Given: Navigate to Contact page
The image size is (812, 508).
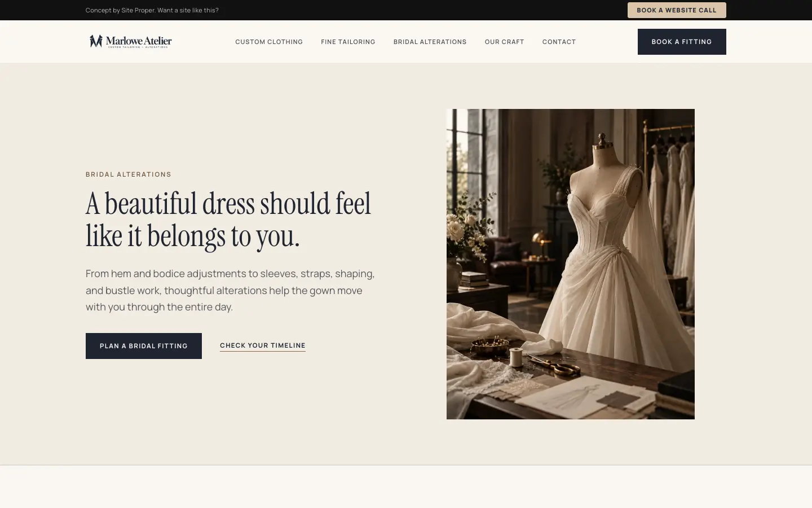Looking at the screenshot, I should tap(559, 42).
